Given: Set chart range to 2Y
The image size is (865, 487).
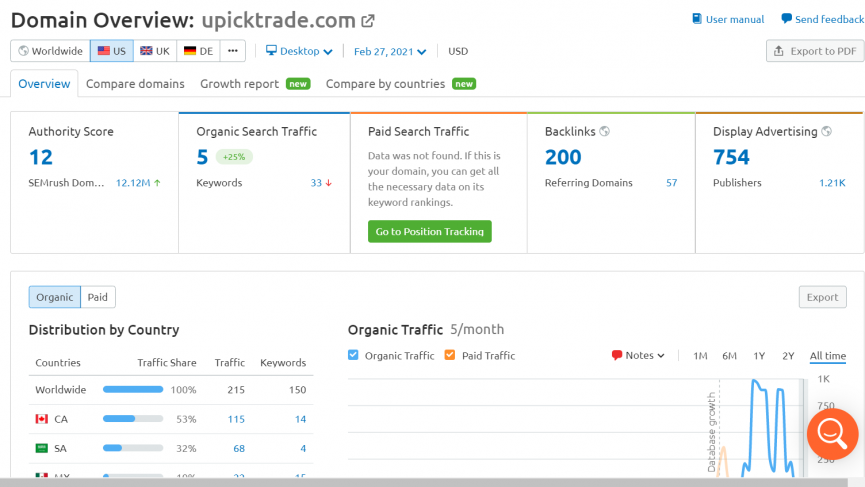Looking at the screenshot, I should [788, 356].
